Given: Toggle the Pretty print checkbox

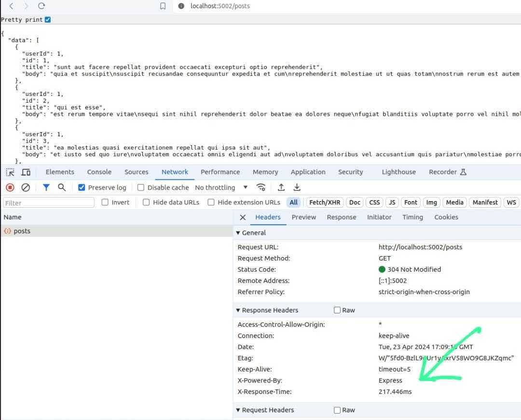Looking at the screenshot, I should click(47, 19).
